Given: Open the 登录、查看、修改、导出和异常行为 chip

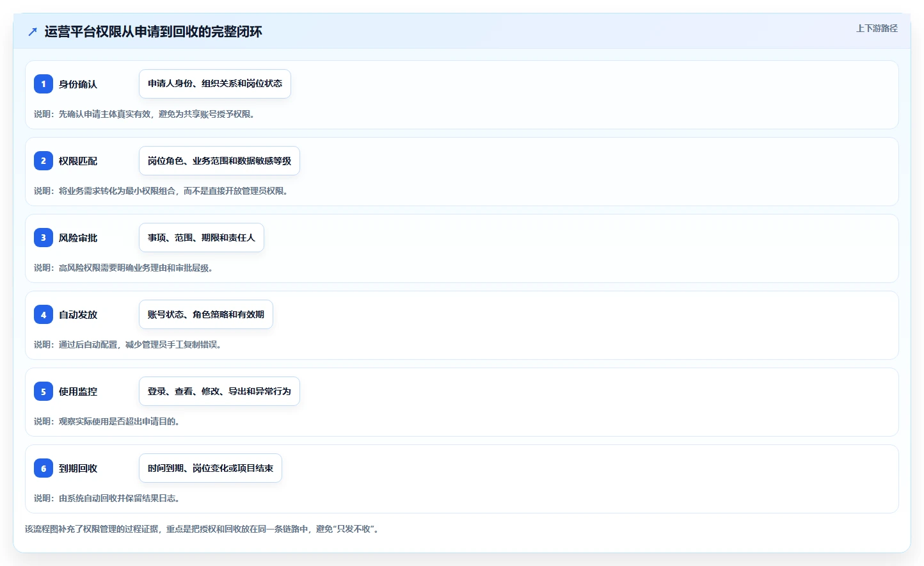Looking at the screenshot, I should (x=219, y=391).
